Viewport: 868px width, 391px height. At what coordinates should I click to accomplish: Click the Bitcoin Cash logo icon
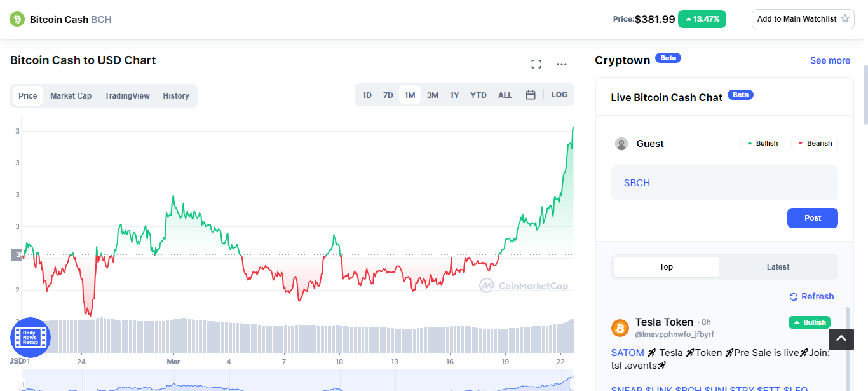click(17, 19)
